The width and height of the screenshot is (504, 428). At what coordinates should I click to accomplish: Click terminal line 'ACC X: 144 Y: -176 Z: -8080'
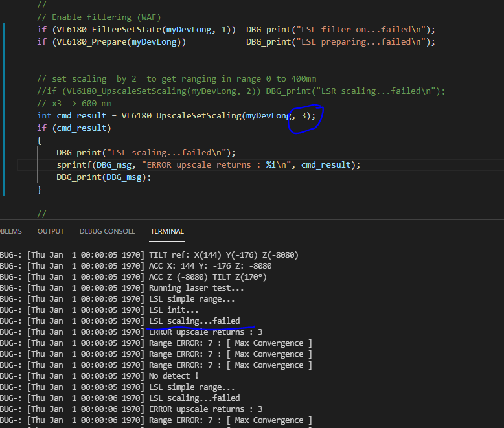[210, 266]
